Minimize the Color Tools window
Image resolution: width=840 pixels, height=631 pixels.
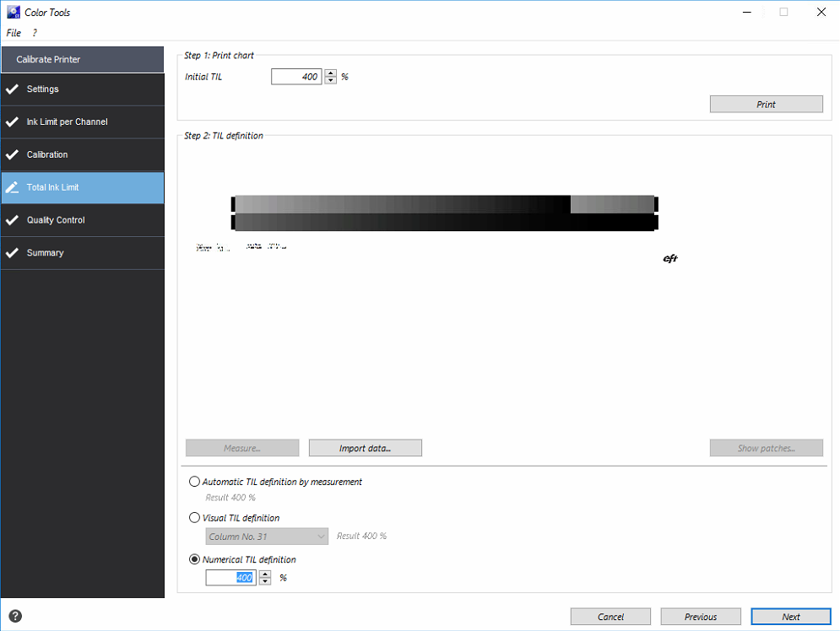click(747, 12)
